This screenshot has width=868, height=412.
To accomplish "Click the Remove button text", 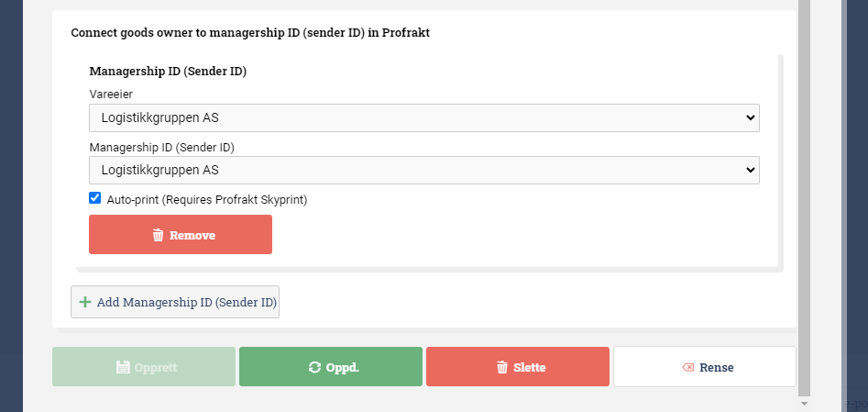I will tap(192, 235).
